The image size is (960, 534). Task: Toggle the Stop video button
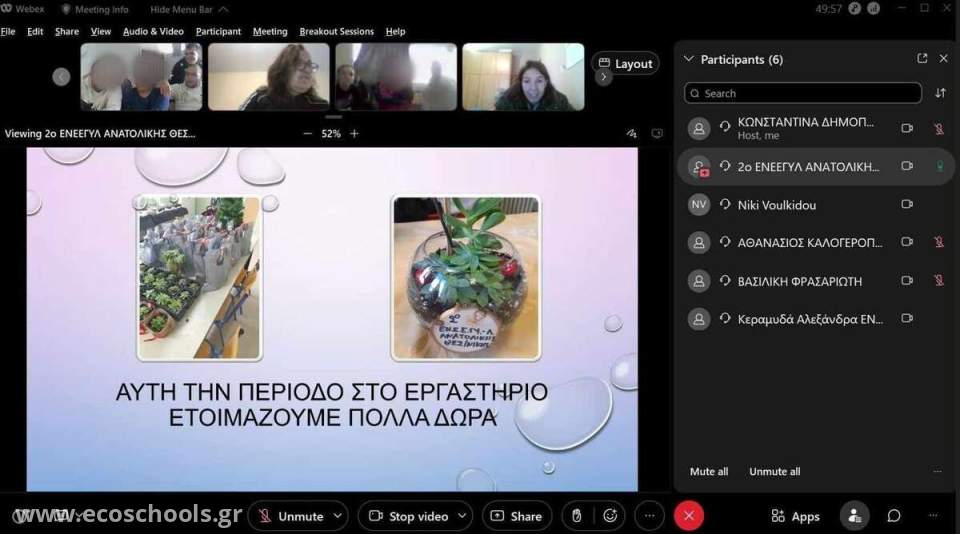[408, 516]
